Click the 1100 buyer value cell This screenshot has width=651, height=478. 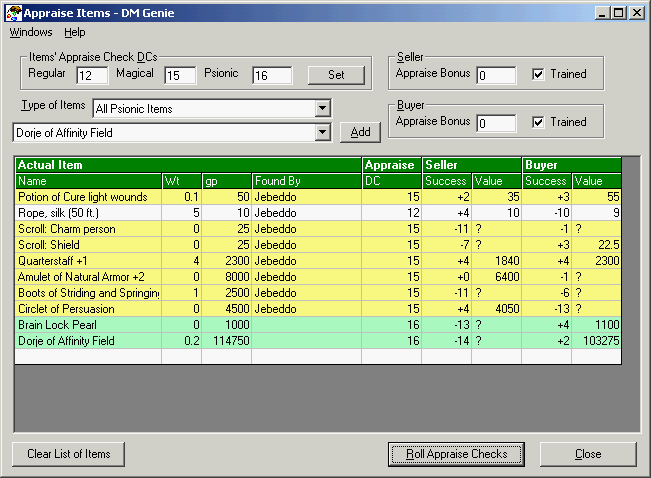(x=597, y=325)
